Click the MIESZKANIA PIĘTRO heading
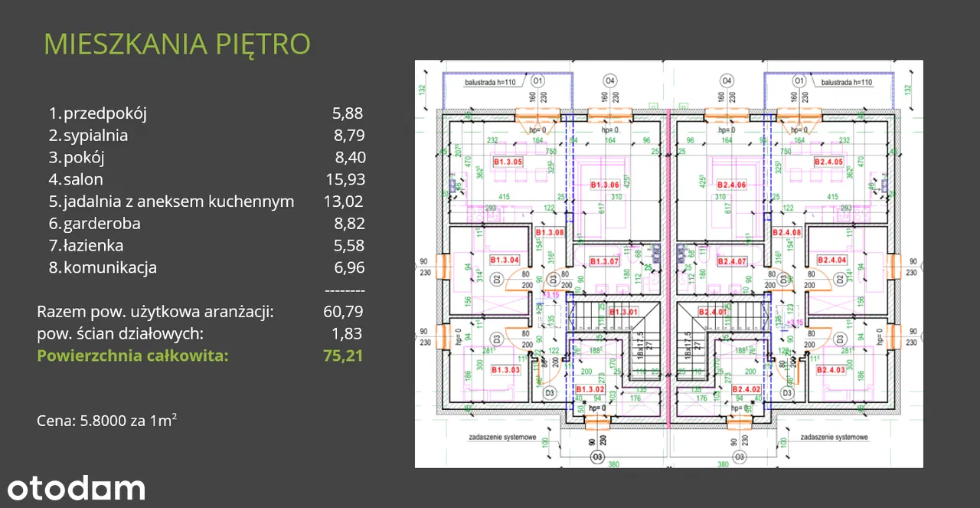The height and width of the screenshot is (508, 980). pyautogui.click(x=177, y=44)
